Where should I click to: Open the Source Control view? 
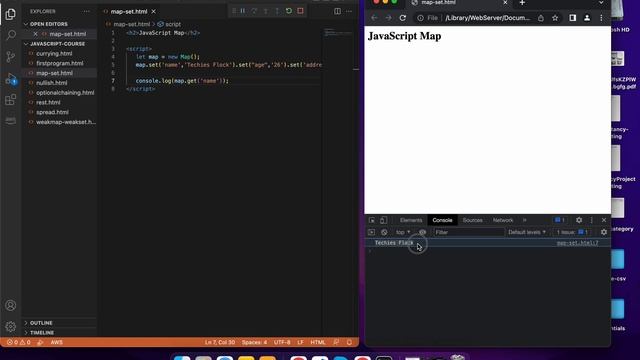click(11, 57)
